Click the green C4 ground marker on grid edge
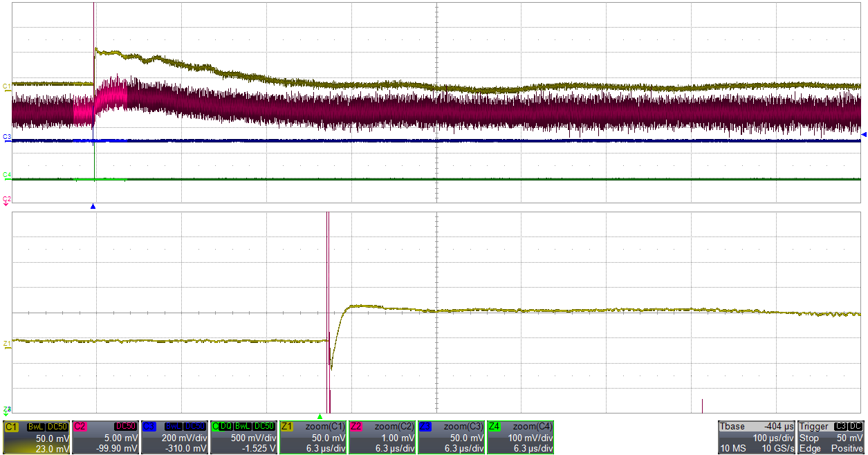This screenshot has width=868, height=455. point(6,176)
